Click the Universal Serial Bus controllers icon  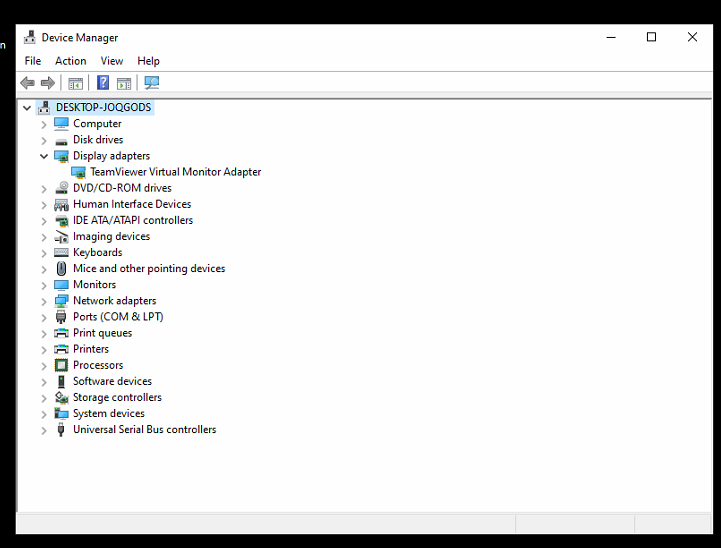coord(61,430)
